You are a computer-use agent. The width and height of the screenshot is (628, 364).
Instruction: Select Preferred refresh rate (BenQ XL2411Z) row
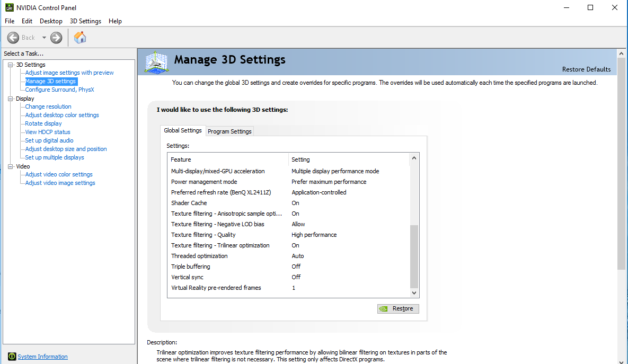(289, 193)
